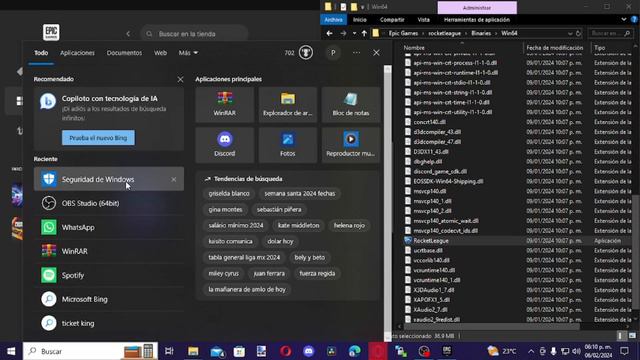Open Microsoft Edge from taskbar
Image resolution: width=640 pixels, height=360 pixels.
pos(355,351)
